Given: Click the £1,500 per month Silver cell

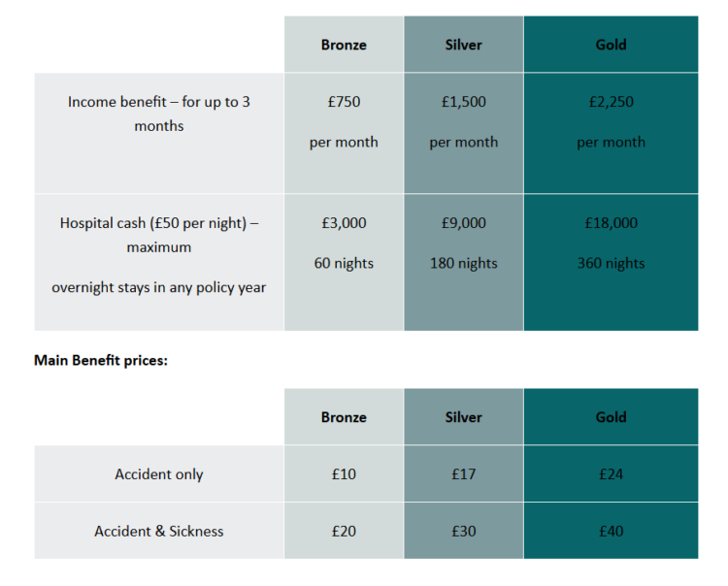Looking at the screenshot, I should pos(463,121).
